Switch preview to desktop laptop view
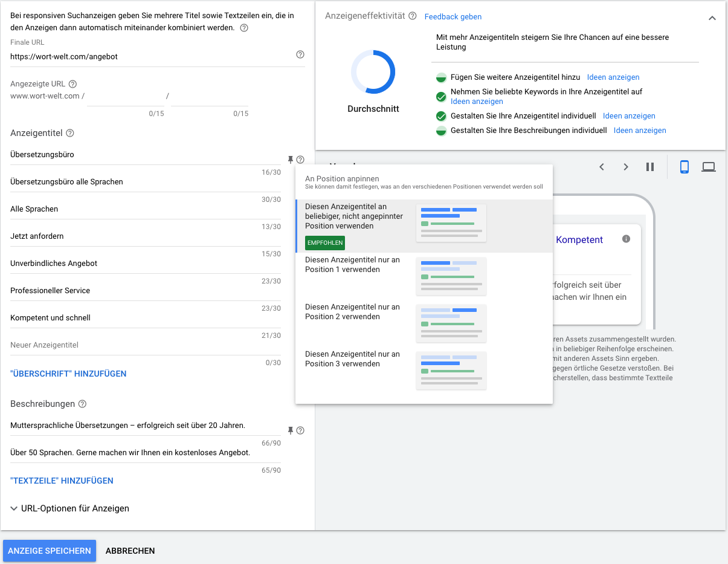 pos(708,167)
